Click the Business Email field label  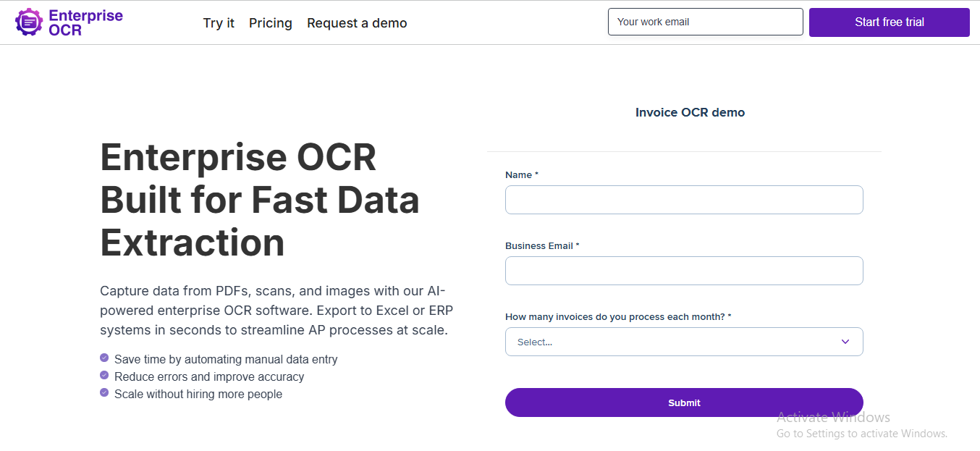pyautogui.click(x=542, y=246)
